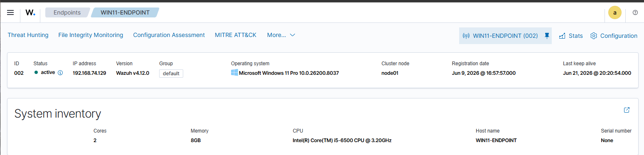This screenshot has height=155, width=644.
Task: Open the help question mark icon
Action: tap(635, 12)
